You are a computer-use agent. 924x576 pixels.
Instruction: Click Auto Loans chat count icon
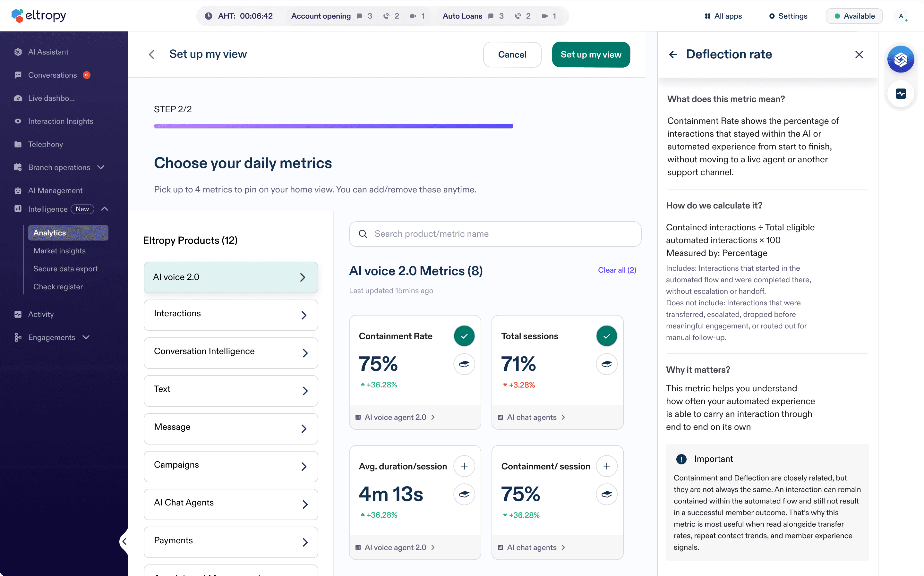coord(491,16)
